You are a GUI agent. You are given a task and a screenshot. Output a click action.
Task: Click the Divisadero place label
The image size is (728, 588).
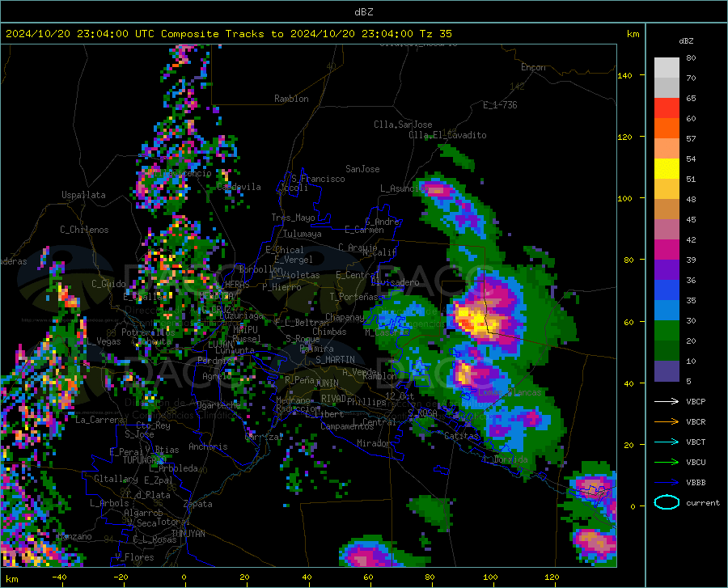coord(395,282)
